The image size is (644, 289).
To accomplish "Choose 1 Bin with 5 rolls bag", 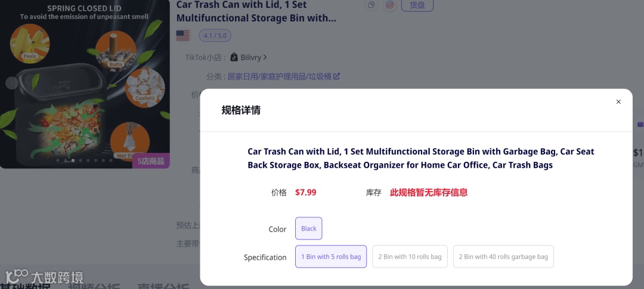I will [330, 257].
